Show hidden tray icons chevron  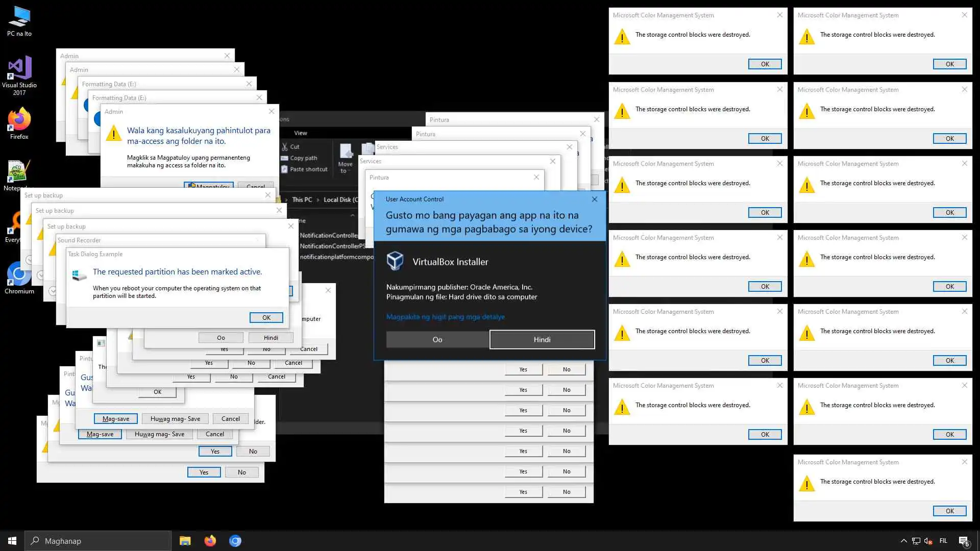point(903,541)
